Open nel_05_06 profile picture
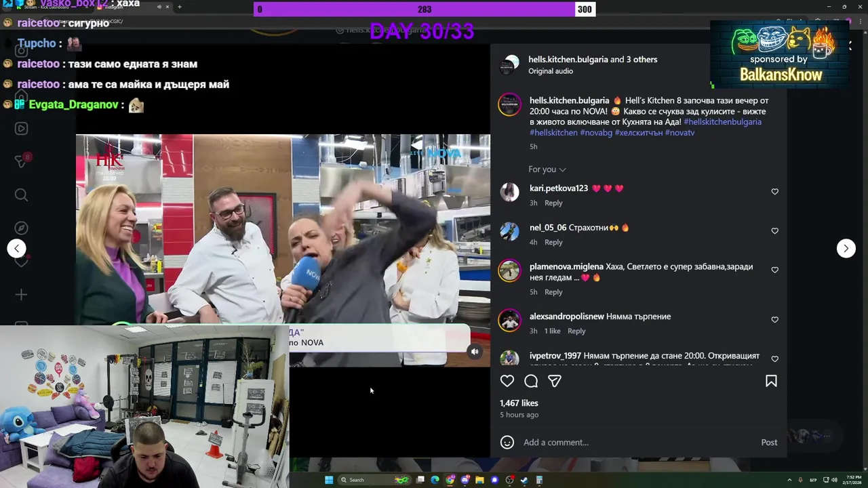The image size is (868, 488). coord(509,231)
